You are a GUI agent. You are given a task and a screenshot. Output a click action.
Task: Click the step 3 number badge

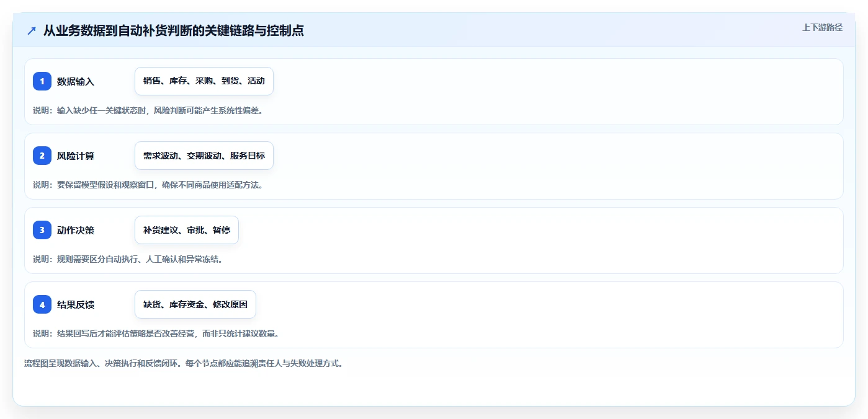[42, 230]
